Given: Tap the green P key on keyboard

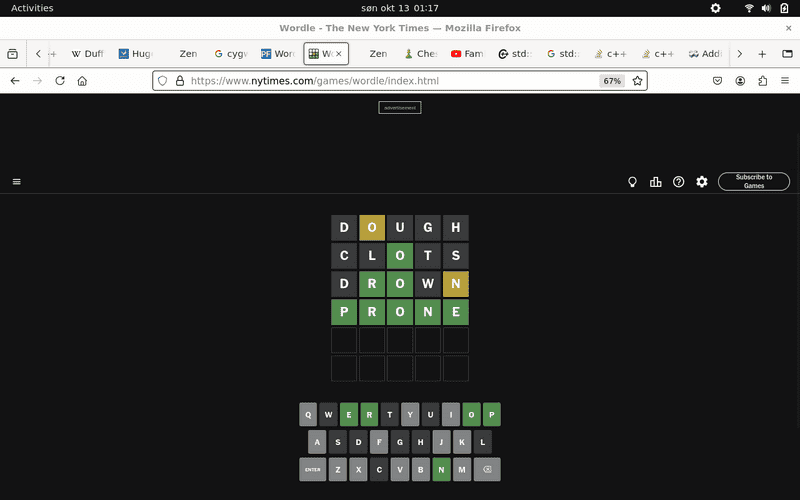Looking at the screenshot, I should click(x=492, y=414).
